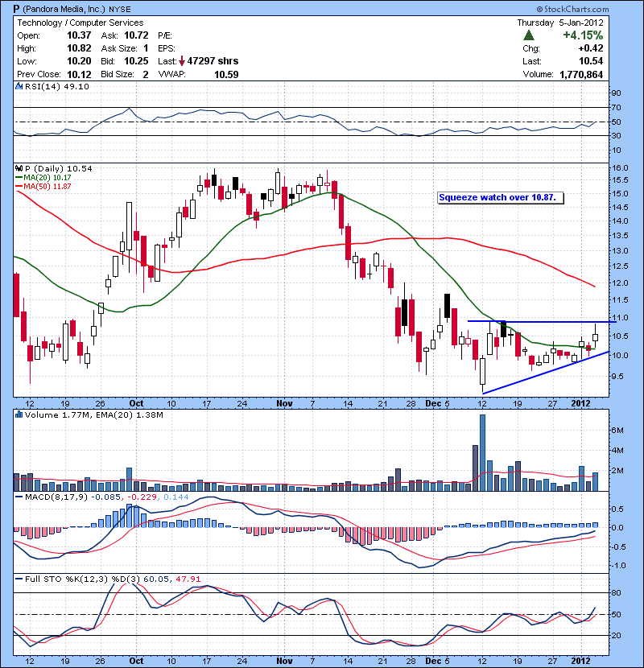Click the stochastic %D value 47.91
Screen dimensions: 644x668
(x=188, y=579)
